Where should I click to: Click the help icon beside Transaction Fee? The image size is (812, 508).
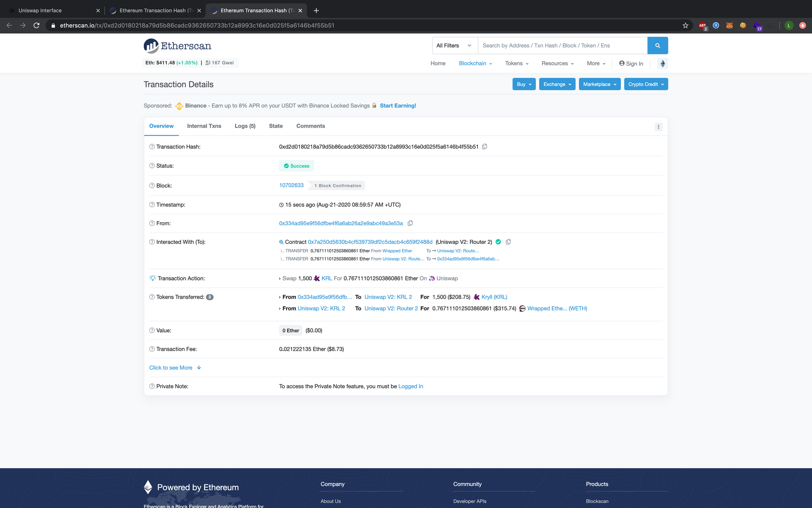coord(152,349)
